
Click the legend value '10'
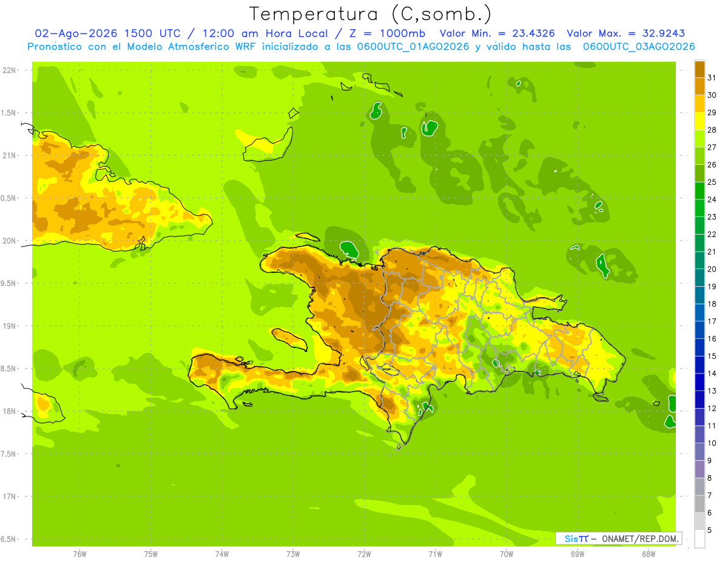coord(712,443)
